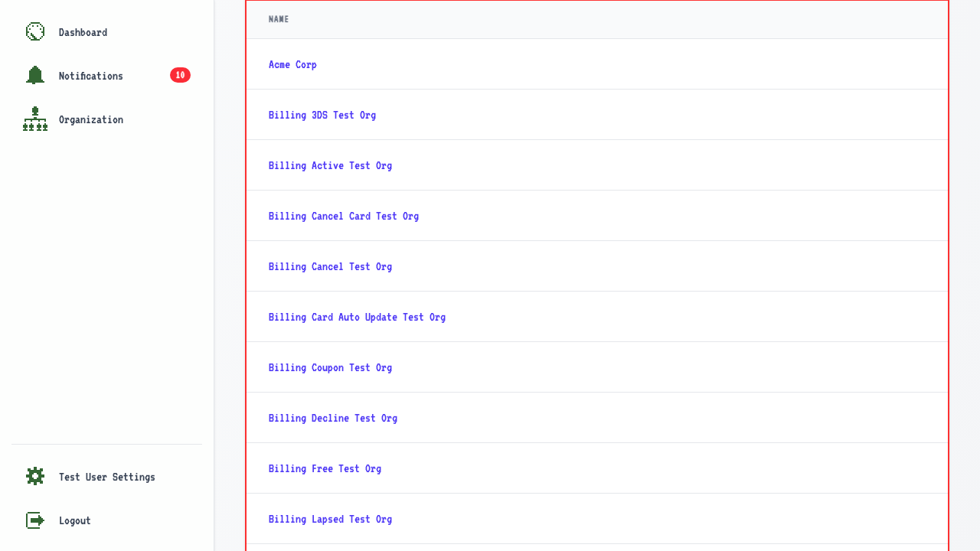Select the Logout label

75,520
